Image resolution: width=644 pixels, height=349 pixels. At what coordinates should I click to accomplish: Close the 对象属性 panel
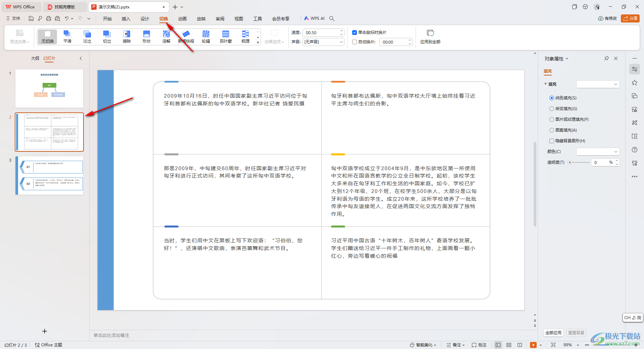tap(616, 58)
